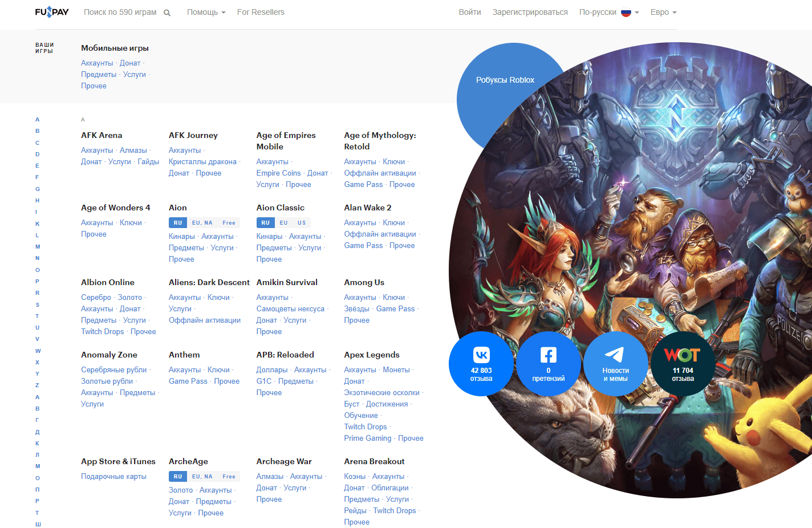Open the По-русски language dropdown
The height and width of the screenshot is (528, 812).
coord(609,12)
